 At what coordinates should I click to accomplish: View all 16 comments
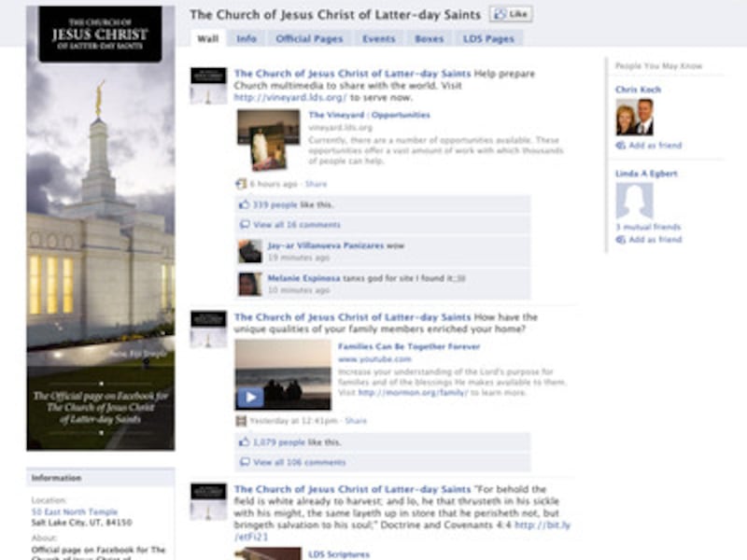(297, 225)
